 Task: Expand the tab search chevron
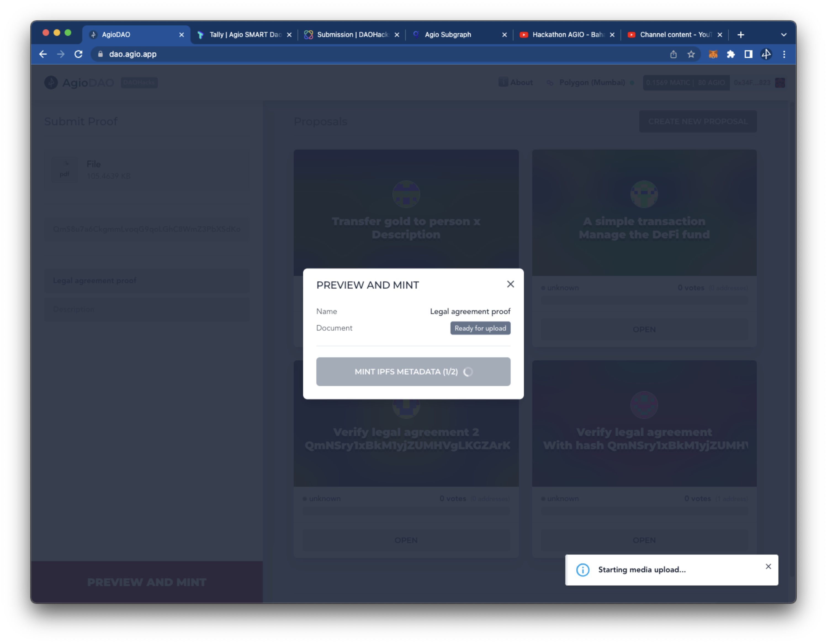click(783, 35)
